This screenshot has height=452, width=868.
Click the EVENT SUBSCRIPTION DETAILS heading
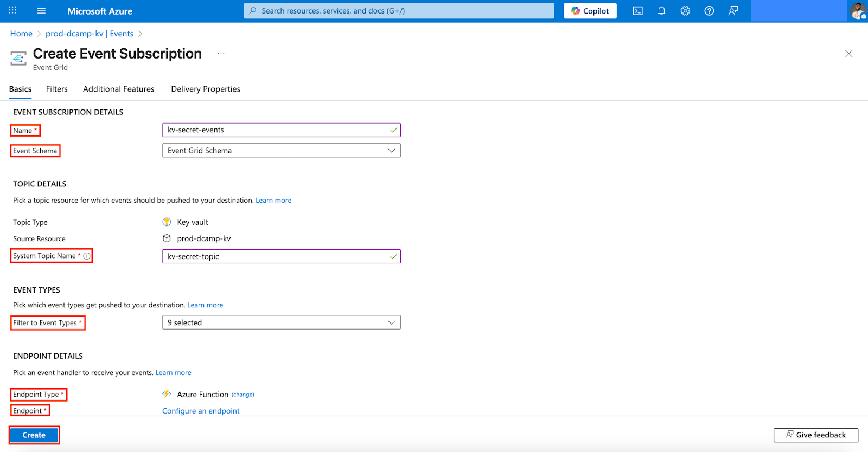[68, 112]
